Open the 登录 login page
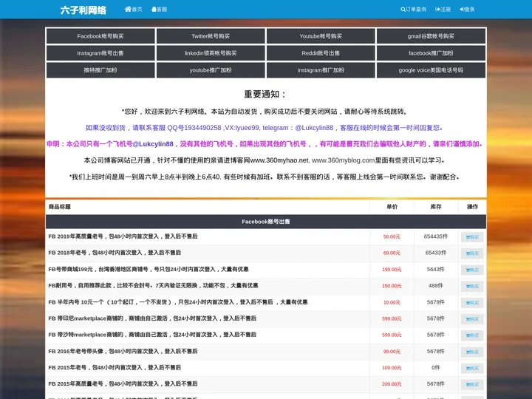Viewport: 532px width, 399px height. [x=467, y=9]
